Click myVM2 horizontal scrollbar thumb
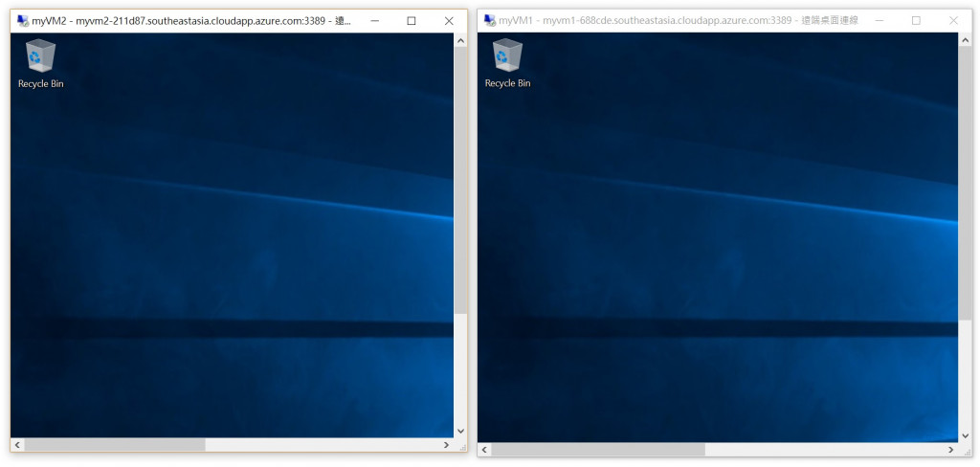 [x=115, y=444]
